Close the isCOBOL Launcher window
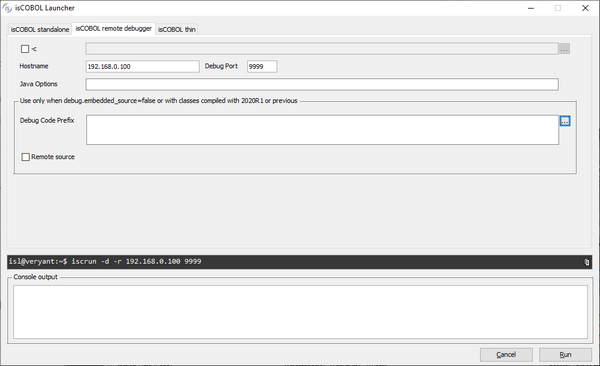The image size is (600, 366). 585,8
